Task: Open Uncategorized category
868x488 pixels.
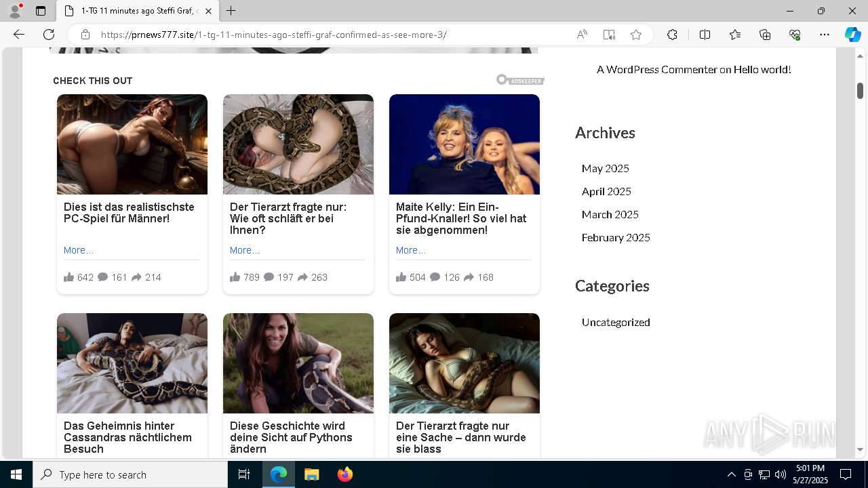Action: click(x=616, y=322)
